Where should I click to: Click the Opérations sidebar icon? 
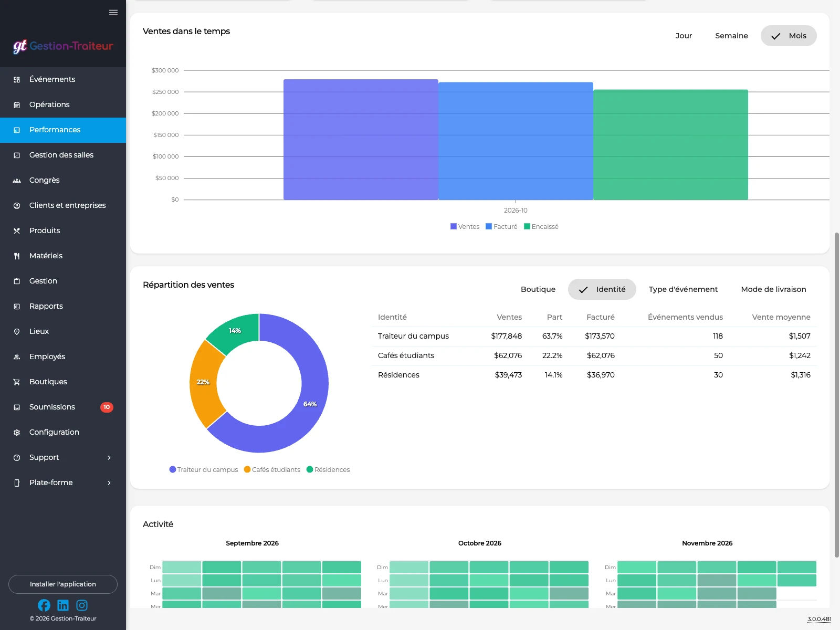coord(17,104)
